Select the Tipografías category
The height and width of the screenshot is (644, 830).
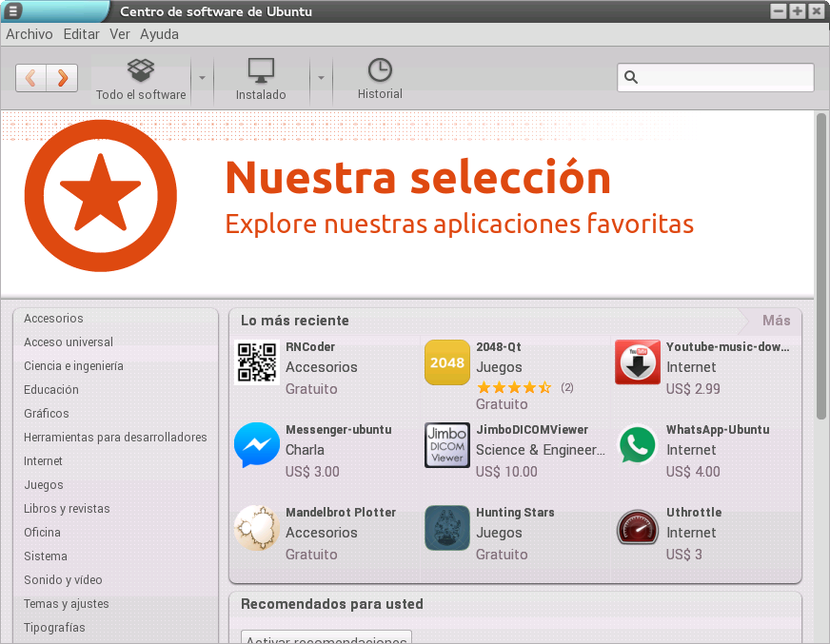tap(54, 628)
